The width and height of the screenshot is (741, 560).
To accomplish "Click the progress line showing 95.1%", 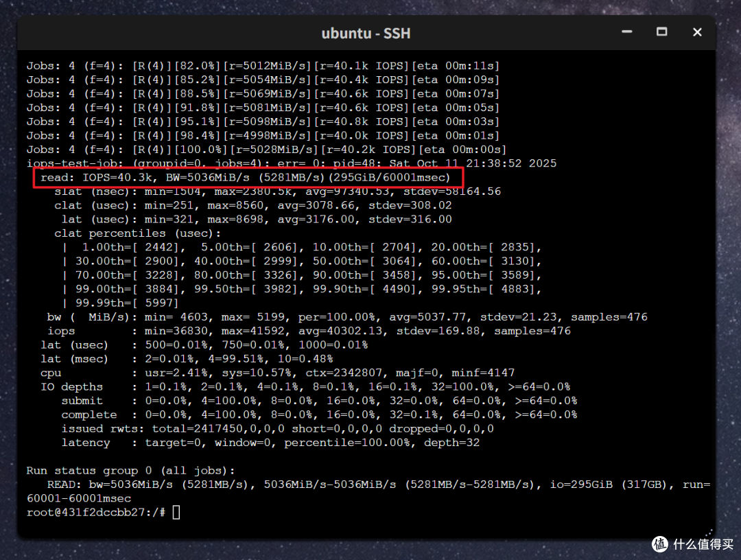I will pos(263,121).
